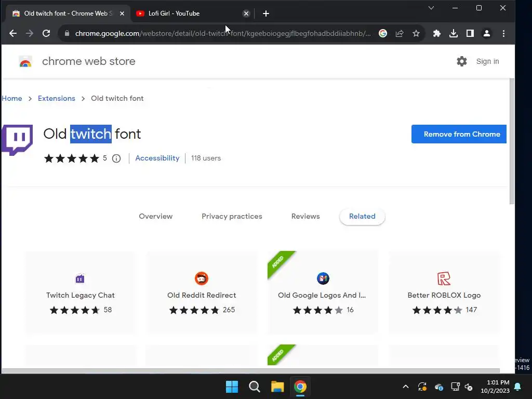Open the Old Reddit Redirect card

pos(202,292)
